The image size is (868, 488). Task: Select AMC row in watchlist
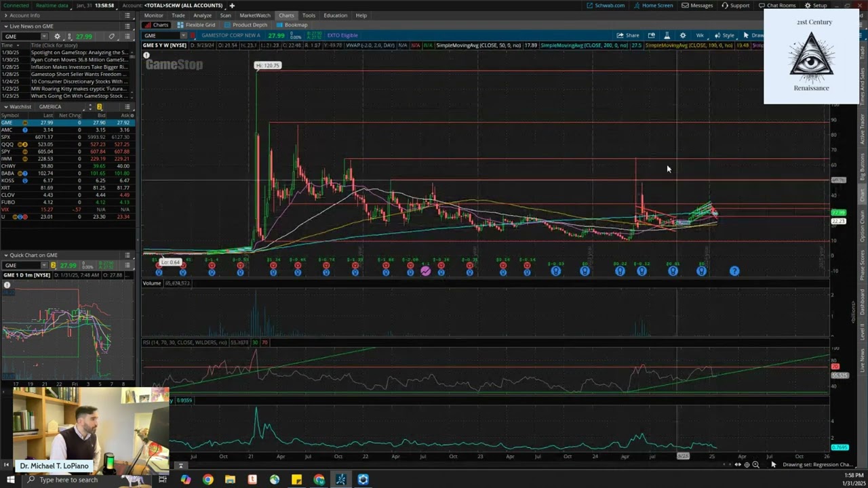[x=67, y=129]
